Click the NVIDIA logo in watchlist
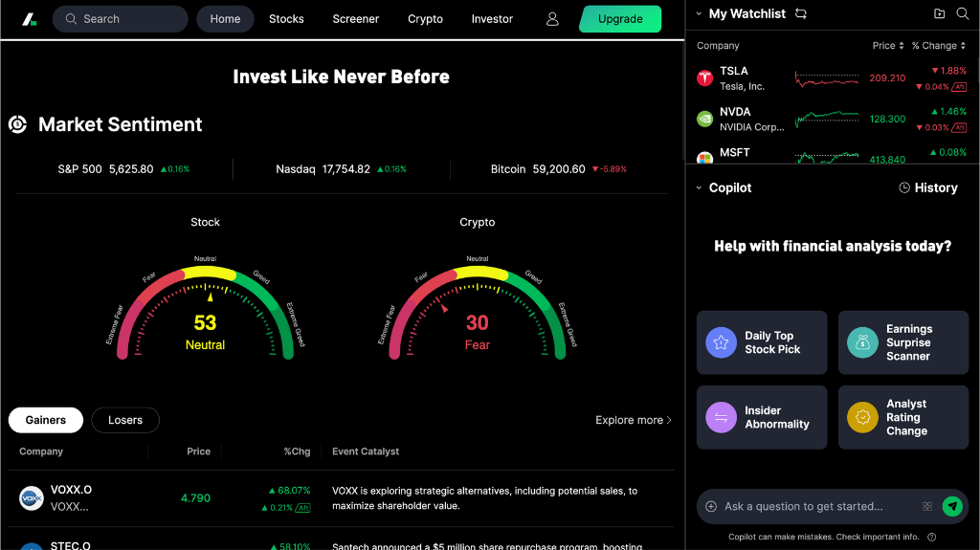Screen dimensions: 980x550 [x=705, y=119]
